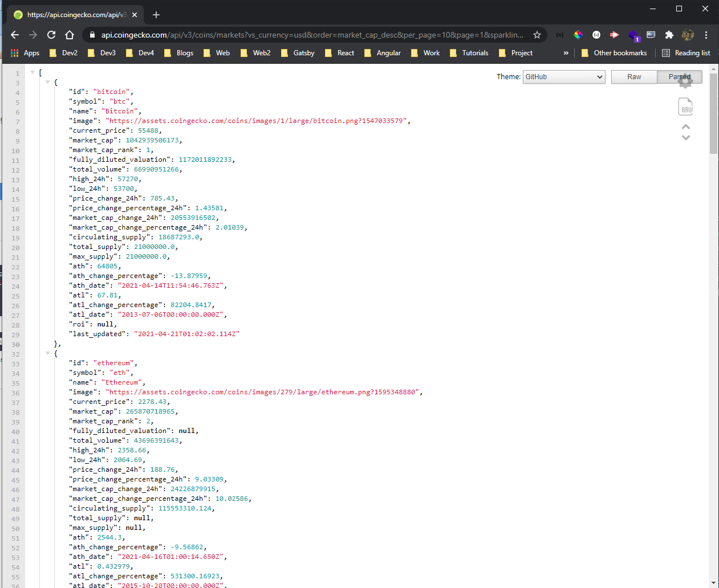This screenshot has height=588, width=719.
Task: Open the color wheel picker extension
Action: tap(578, 35)
